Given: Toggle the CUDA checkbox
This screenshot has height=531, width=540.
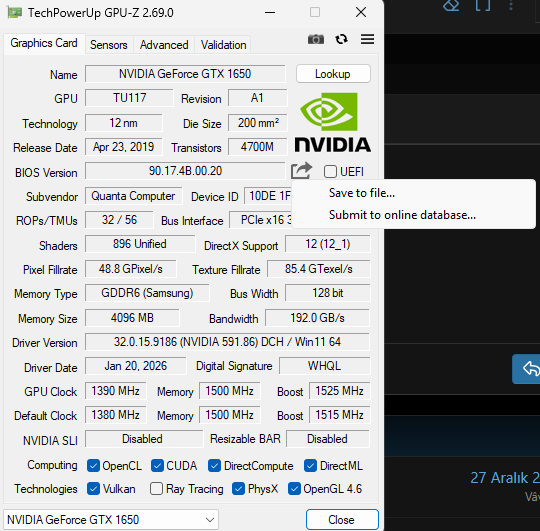Looking at the screenshot, I should point(157,466).
